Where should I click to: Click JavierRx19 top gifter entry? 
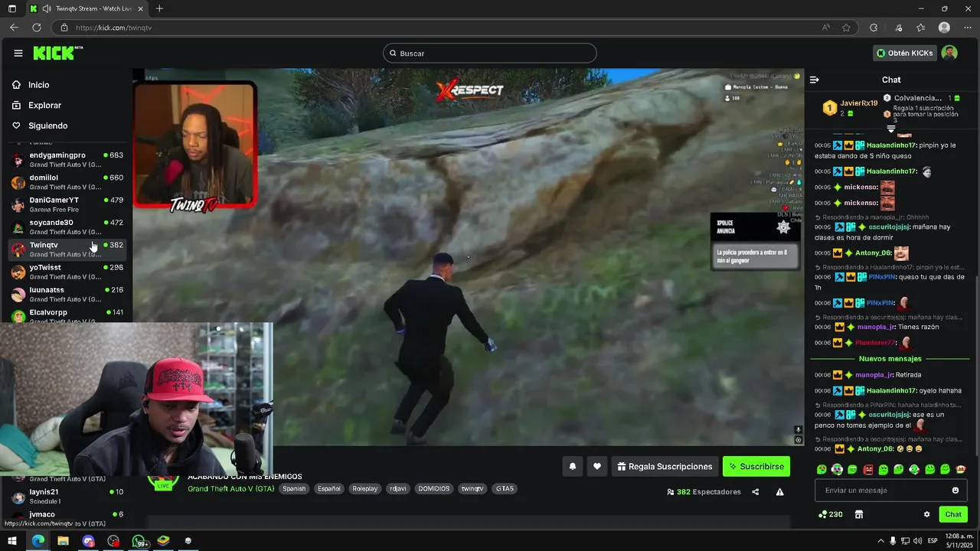coord(850,108)
